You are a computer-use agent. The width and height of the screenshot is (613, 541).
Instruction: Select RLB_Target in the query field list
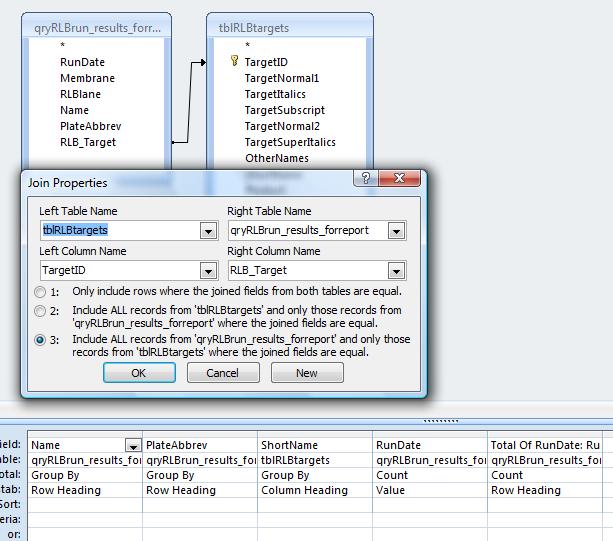(x=88, y=142)
